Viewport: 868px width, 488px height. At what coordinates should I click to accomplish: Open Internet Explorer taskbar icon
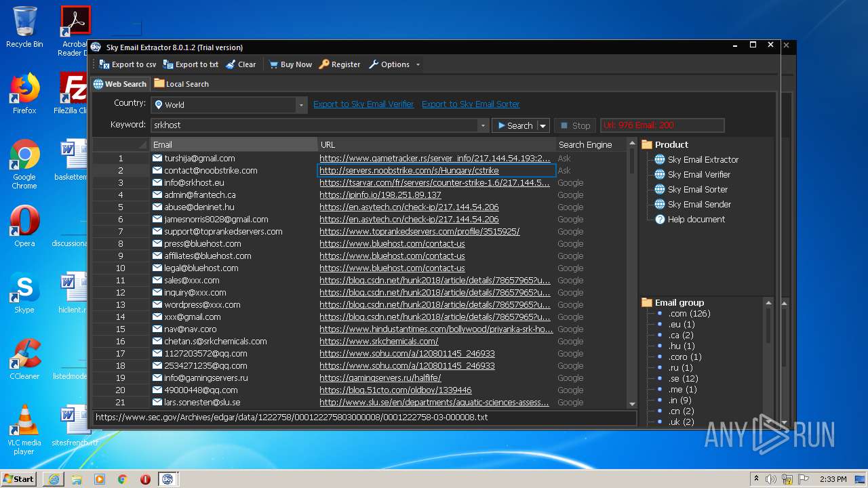click(x=53, y=479)
